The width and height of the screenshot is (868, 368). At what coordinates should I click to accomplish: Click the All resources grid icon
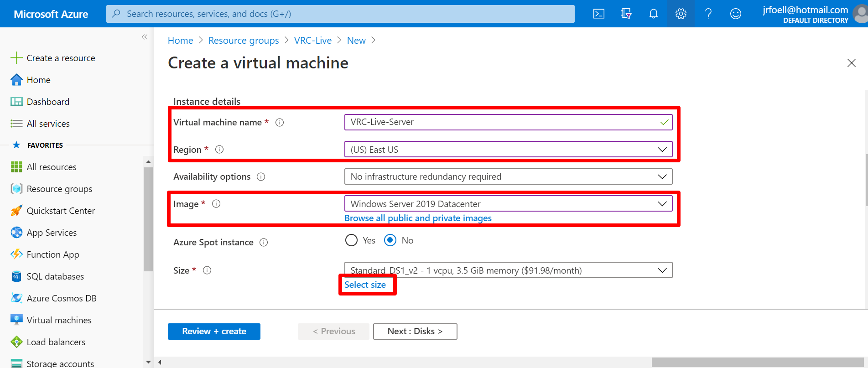point(16,167)
